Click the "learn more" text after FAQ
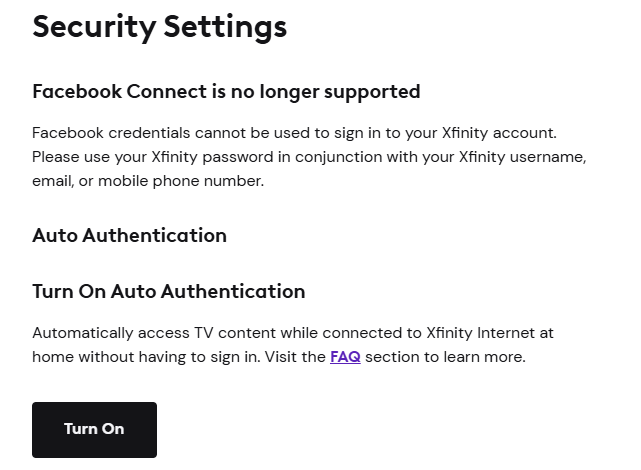 point(483,357)
